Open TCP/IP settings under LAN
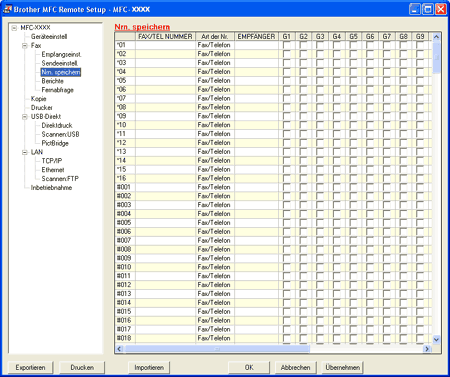The width and height of the screenshot is (450, 377). tap(52, 161)
